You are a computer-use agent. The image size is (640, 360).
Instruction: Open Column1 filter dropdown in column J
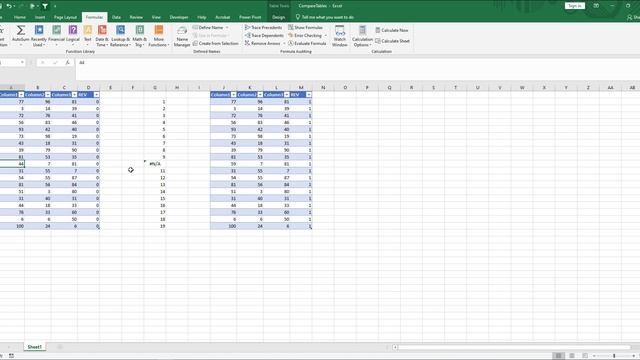(233, 95)
